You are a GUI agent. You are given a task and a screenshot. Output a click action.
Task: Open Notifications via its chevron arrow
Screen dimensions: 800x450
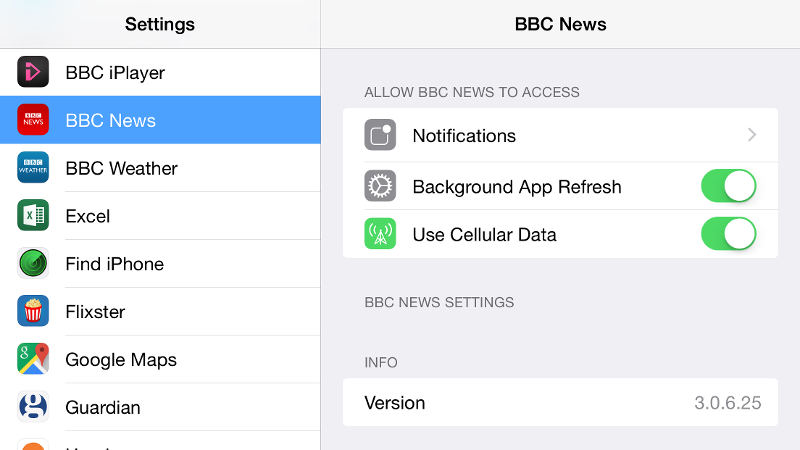(x=752, y=135)
